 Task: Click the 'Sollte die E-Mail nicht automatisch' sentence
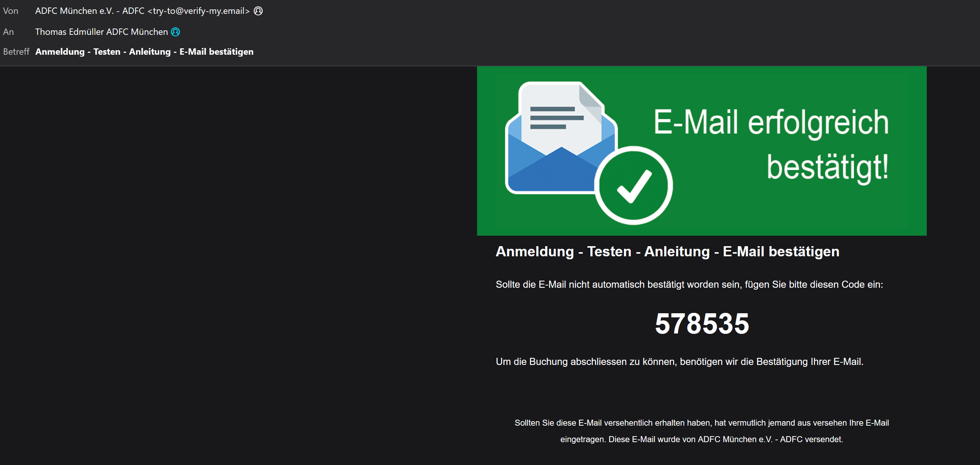click(x=689, y=285)
